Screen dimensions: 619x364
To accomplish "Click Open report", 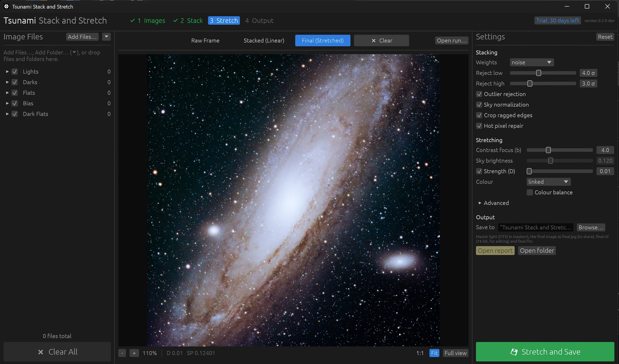I will [x=495, y=250].
